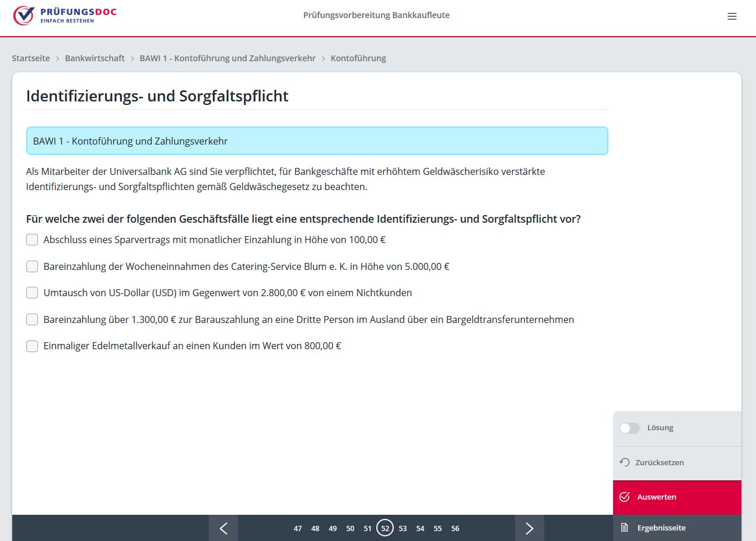Screen dimensions: 756x541
Task: Go to previous question arrow
Action: [223, 528]
